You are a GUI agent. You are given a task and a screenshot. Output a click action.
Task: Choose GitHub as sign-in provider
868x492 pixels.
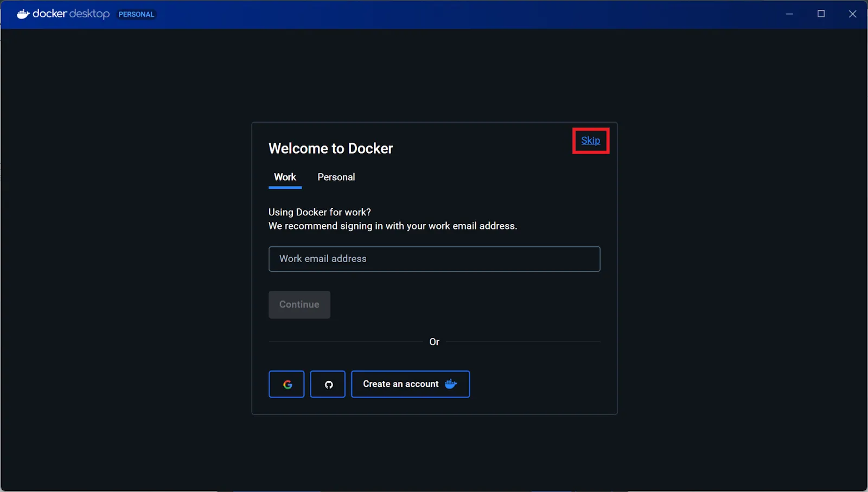coord(328,384)
